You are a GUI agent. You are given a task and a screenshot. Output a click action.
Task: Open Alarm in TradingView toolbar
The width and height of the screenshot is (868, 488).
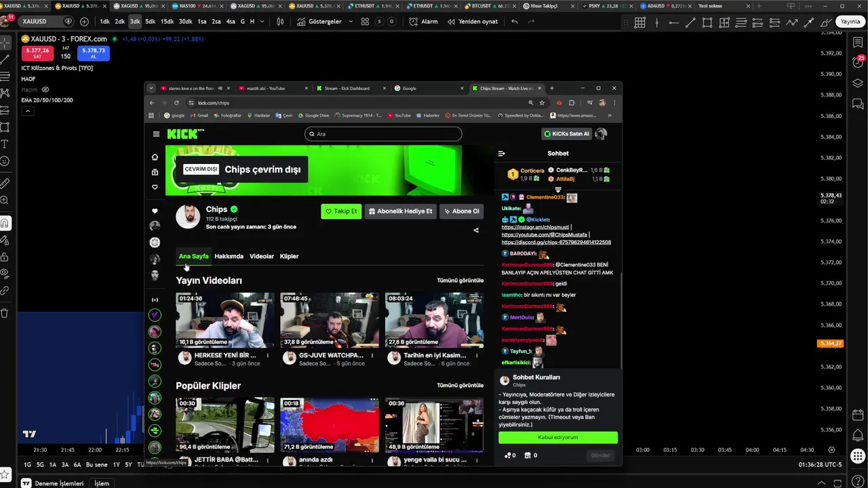(x=423, y=22)
